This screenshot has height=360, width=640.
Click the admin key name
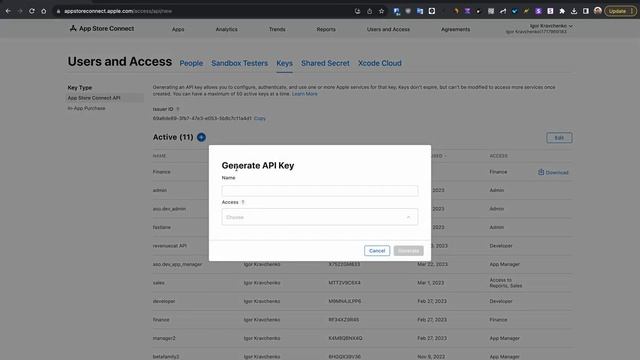click(160, 190)
